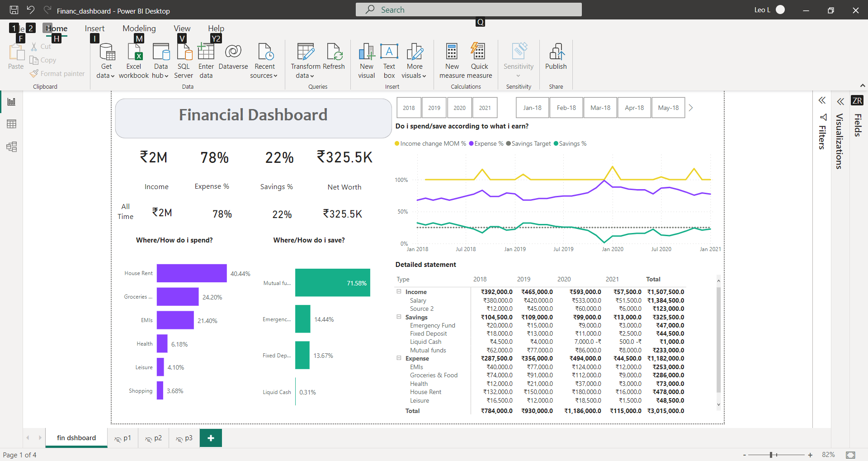This screenshot has height=461, width=868.
Task: Open the Model view in left sidebar
Action: click(x=12, y=147)
